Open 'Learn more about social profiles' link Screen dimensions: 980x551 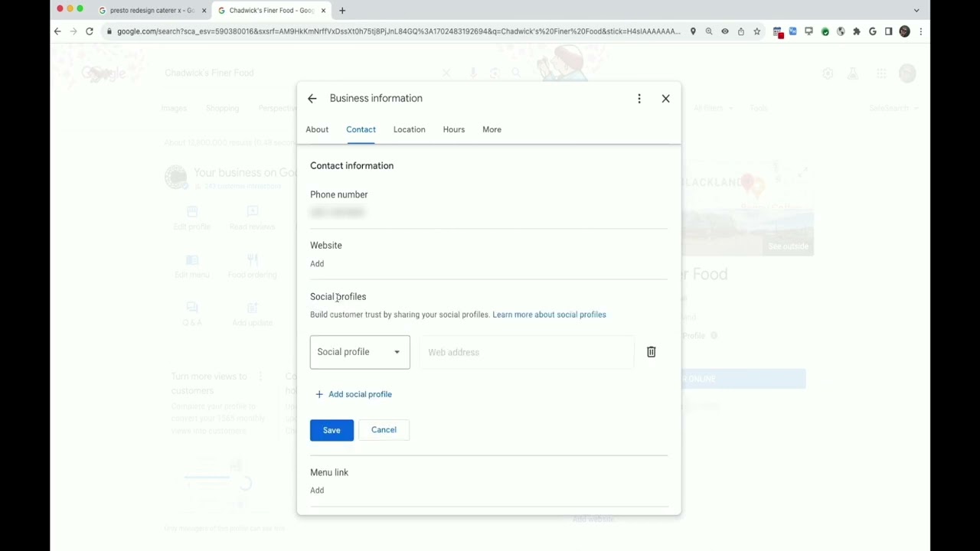point(549,315)
